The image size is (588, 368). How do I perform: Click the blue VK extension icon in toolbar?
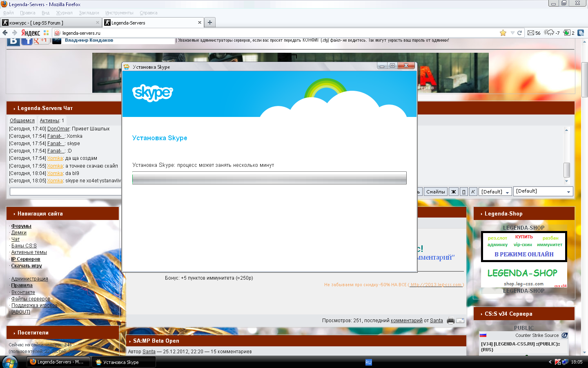point(581,33)
